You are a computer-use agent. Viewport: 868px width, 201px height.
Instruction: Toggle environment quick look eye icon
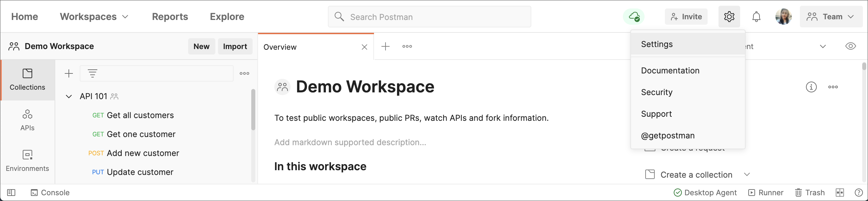(851, 46)
